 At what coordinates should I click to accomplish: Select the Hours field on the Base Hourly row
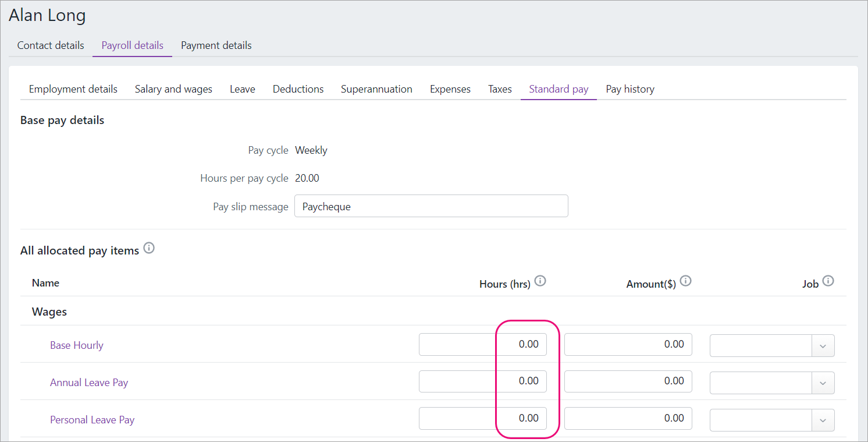pos(483,344)
